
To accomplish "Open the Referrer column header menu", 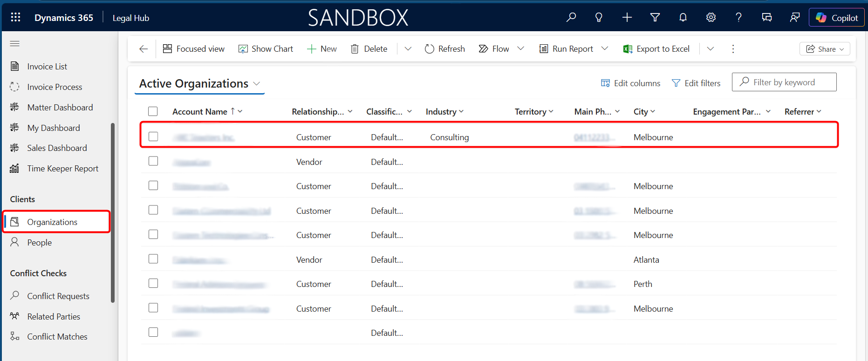I will [803, 112].
